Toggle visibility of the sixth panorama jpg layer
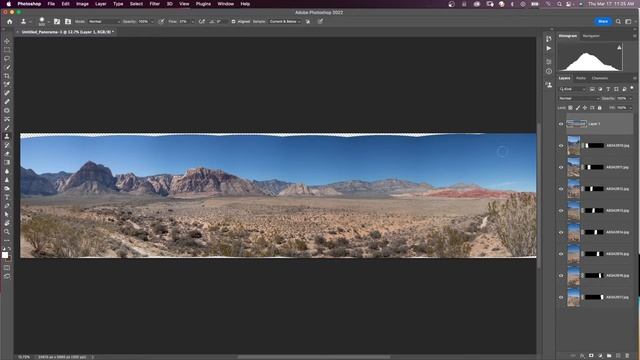The width and height of the screenshot is (640, 360). point(561,254)
